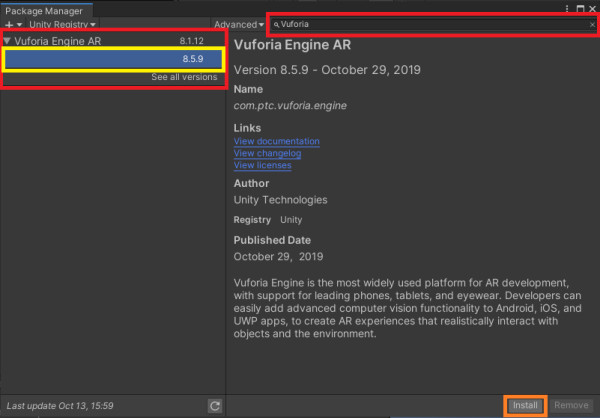Click the refresh packages icon
600x418 pixels.
pos(215,406)
